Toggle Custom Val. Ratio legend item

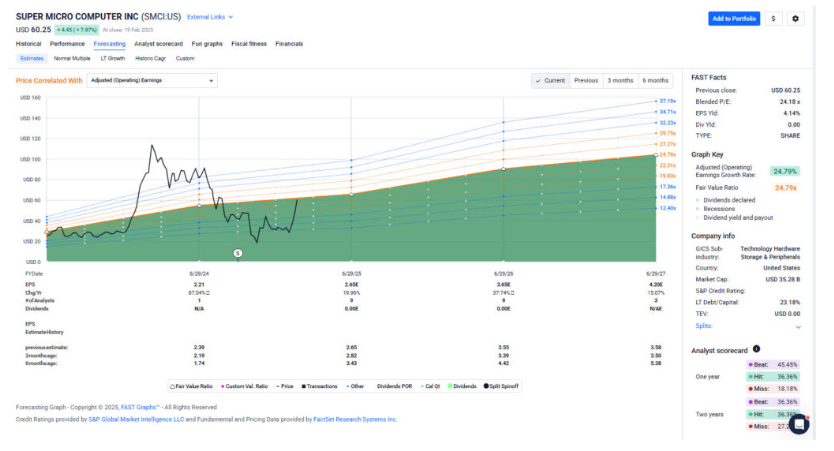245,386
